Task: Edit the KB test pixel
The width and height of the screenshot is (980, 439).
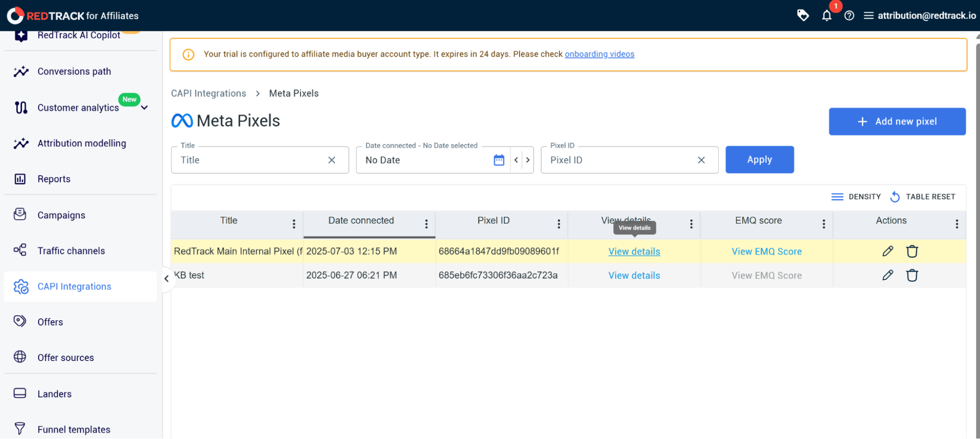Action: click(x=888, y=275)
